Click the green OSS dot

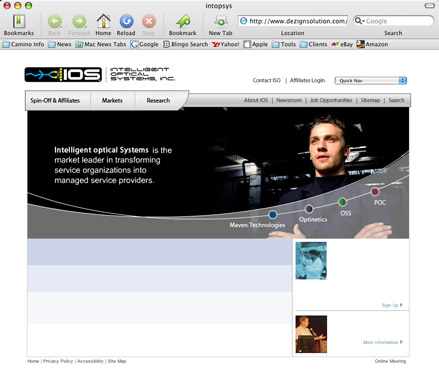click(342, 202)
